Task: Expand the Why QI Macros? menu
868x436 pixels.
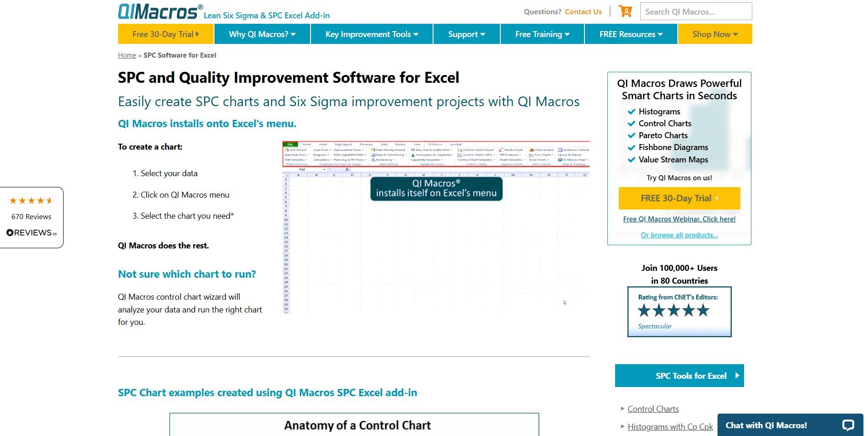Action: click(x=262, y=34)
